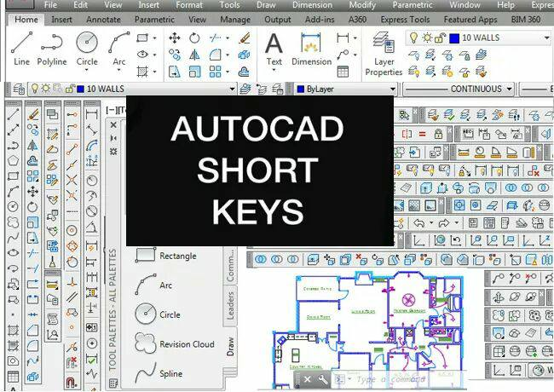Open the Text tool in ribbon
The width and height of the screenshot is (554, 392).
click(274, 49)
